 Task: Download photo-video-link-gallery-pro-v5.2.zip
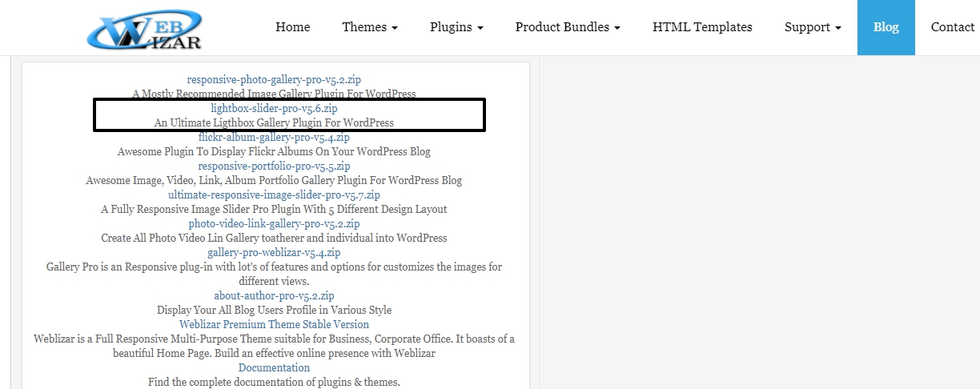tap(274, 223)
